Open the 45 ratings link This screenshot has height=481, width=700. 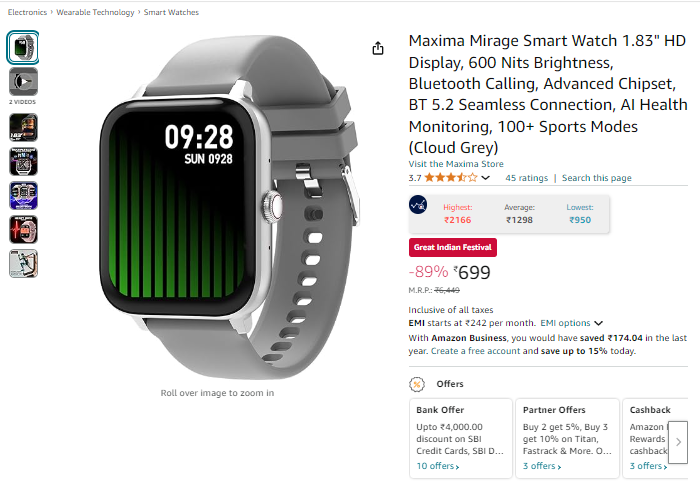coord(526,178)
